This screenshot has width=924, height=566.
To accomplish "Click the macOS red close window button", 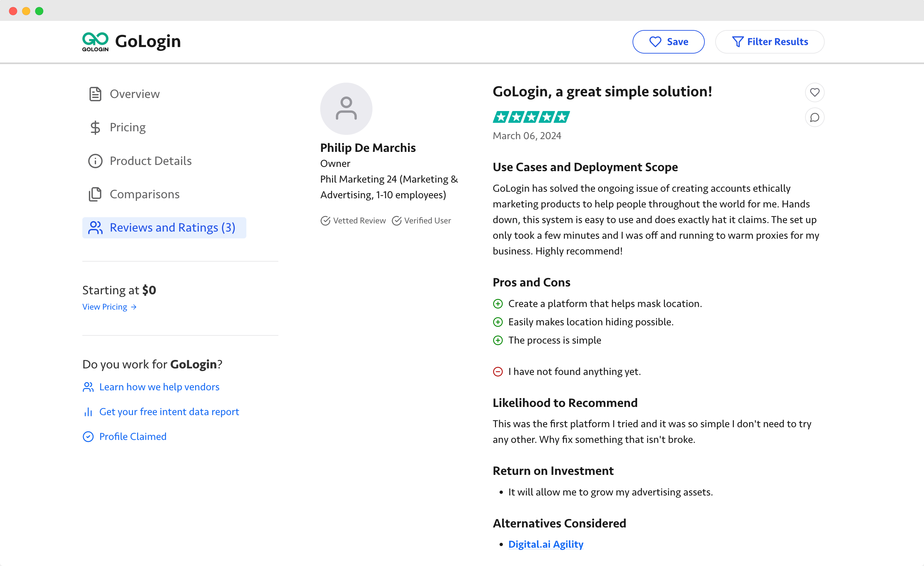I will (x=13, y=11).
